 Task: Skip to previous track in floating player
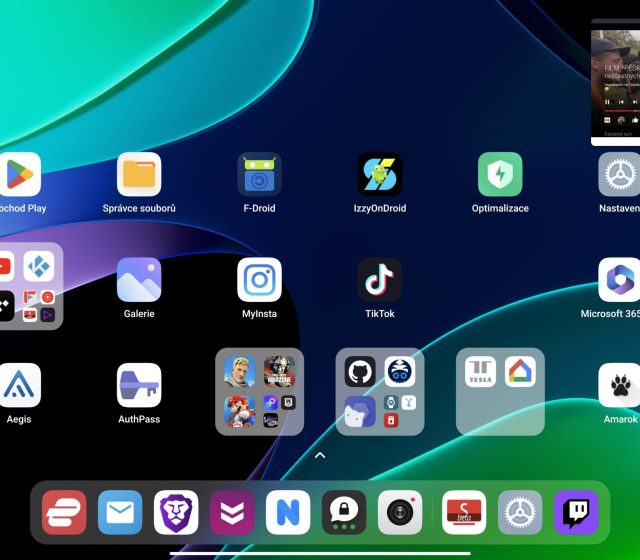621,102
